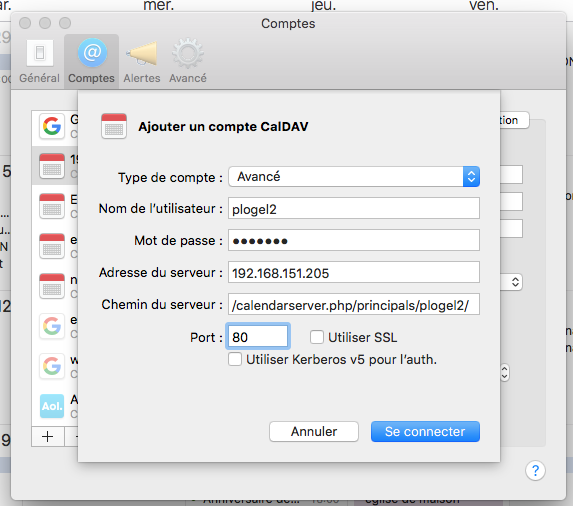Enable Utiliser Kerberos v5 checkbox
573x506 pixels.
(x=235, y=359)
